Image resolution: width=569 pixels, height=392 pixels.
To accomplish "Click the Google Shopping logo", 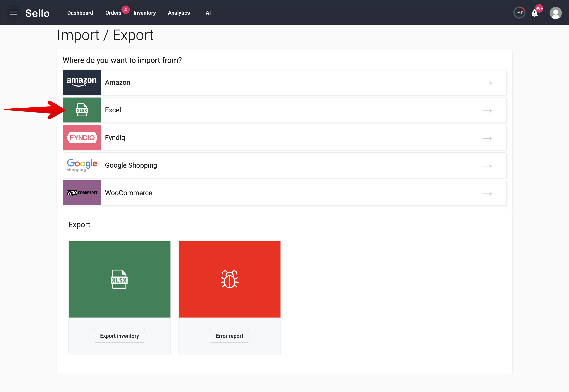I will tap(82, 165).
